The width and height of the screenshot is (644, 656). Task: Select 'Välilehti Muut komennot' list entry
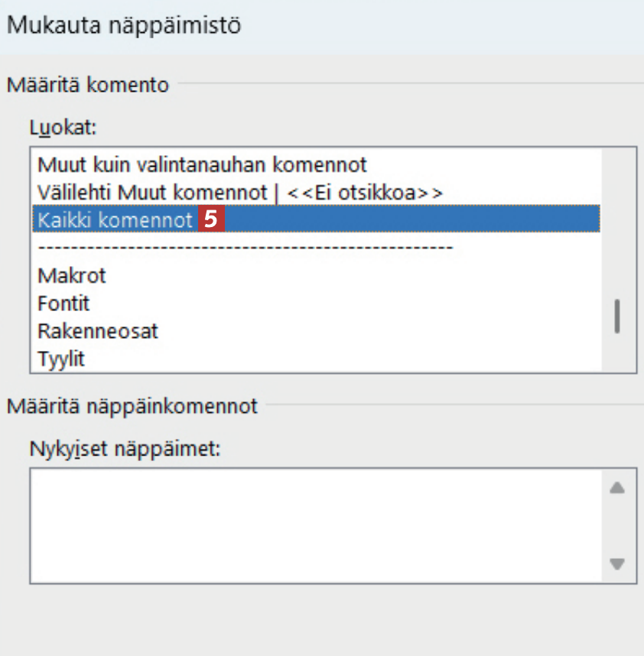(239, 192)
